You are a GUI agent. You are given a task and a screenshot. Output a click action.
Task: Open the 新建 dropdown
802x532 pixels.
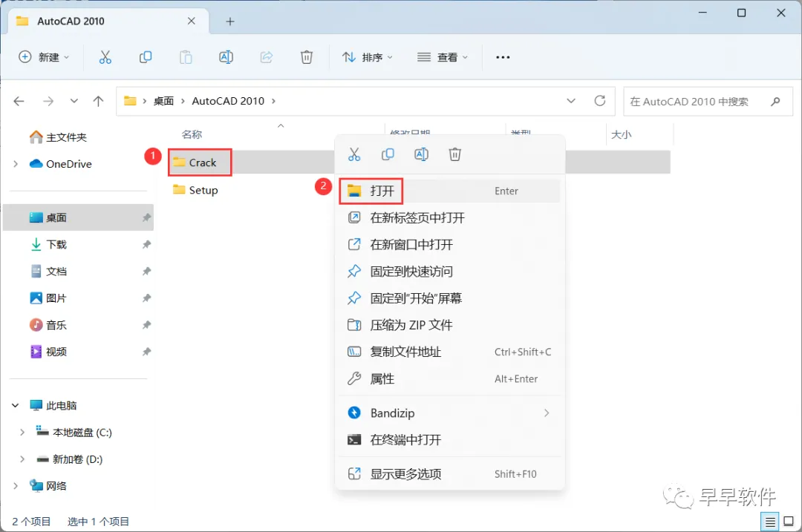(x=44, y=57)
